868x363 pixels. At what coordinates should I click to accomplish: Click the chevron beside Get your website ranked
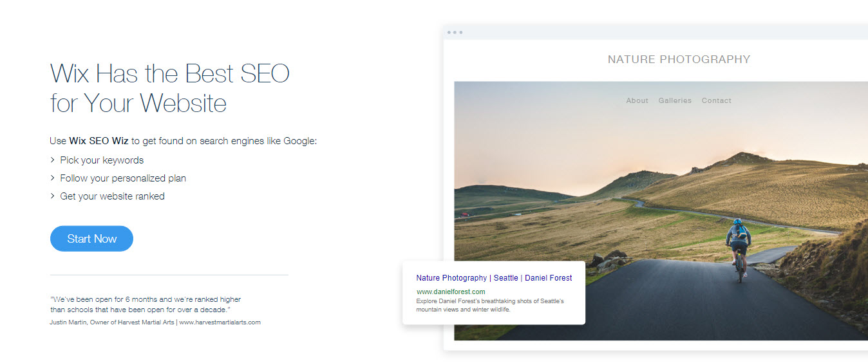click(52, 196)
